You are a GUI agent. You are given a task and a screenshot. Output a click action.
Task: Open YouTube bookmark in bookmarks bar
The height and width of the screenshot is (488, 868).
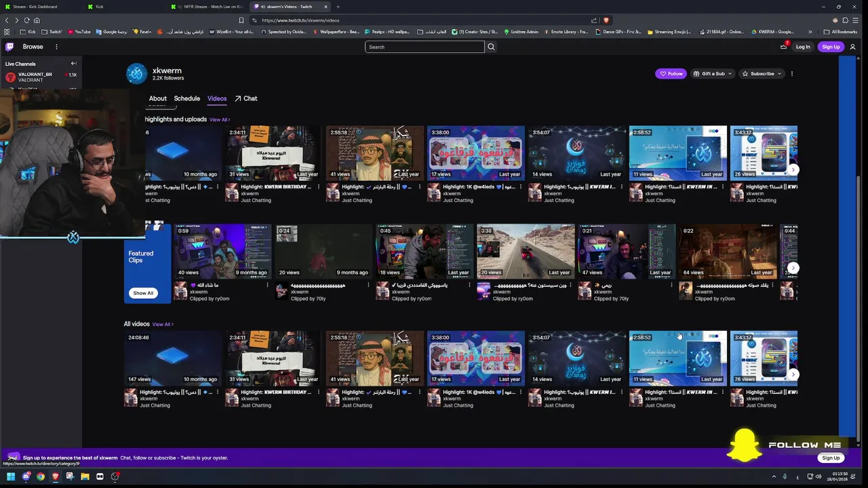(x=79, y=32)
